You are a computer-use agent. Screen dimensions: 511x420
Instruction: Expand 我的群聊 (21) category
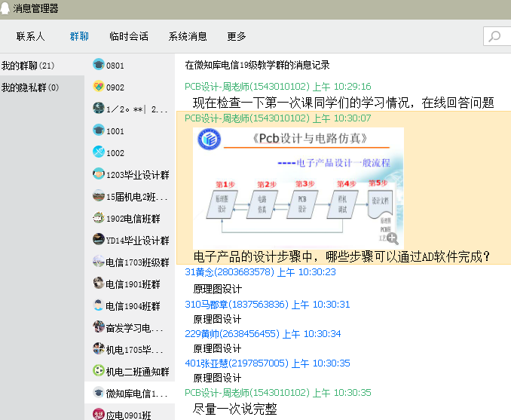click(x=28, y=66)
